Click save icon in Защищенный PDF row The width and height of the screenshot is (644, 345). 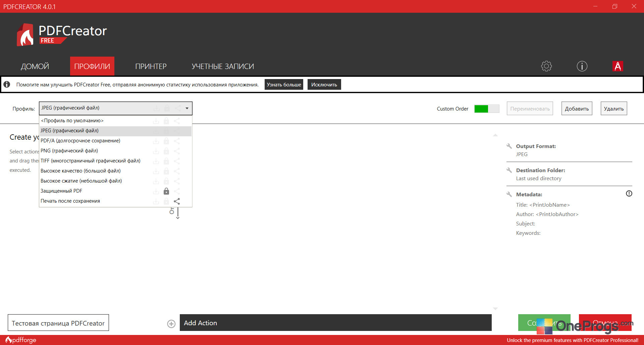tap(156, 191)
